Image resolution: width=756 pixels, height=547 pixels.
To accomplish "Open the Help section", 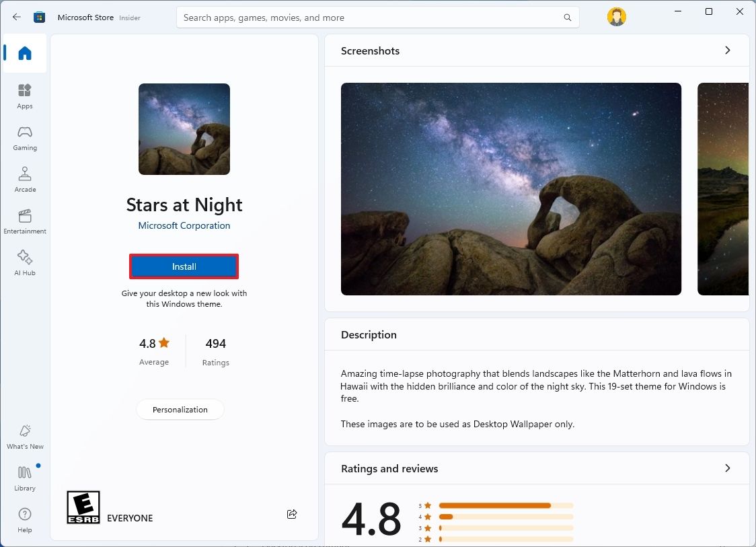I will tap(24, 518).
